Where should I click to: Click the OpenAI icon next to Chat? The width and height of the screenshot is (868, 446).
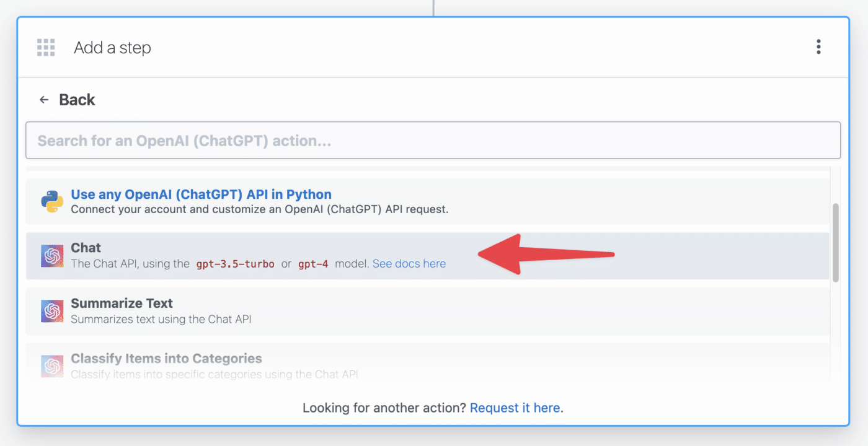point(52,255)
